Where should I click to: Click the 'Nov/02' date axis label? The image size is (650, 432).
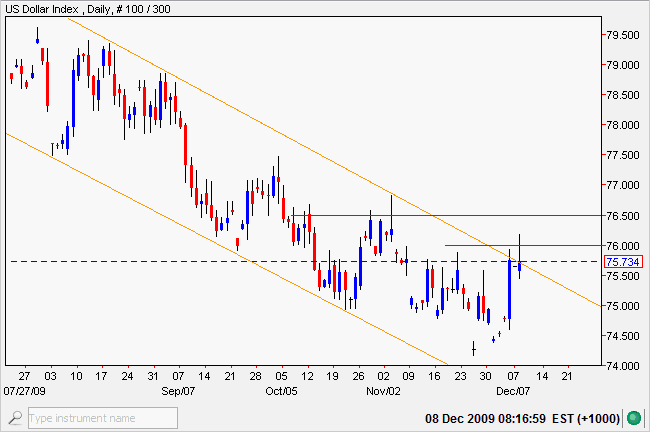point(383,391)
